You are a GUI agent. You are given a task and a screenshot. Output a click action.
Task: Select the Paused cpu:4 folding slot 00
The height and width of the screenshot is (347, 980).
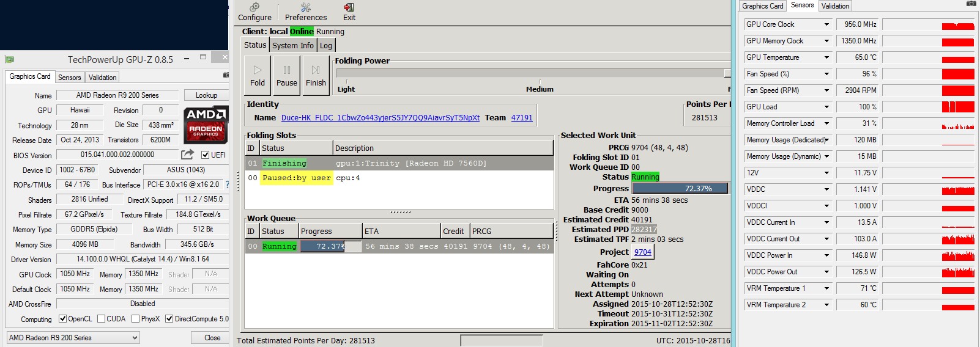(399, 178)
